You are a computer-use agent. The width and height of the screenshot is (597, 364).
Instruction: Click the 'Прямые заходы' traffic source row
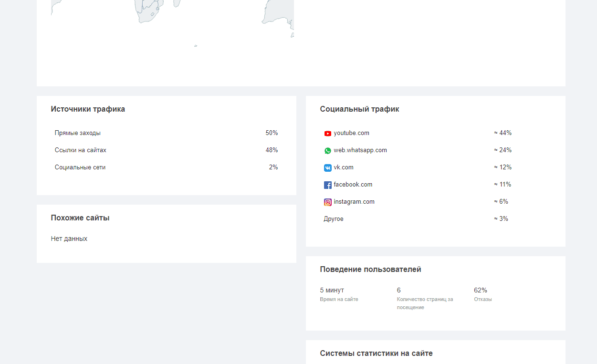click(x=78, y=133)
